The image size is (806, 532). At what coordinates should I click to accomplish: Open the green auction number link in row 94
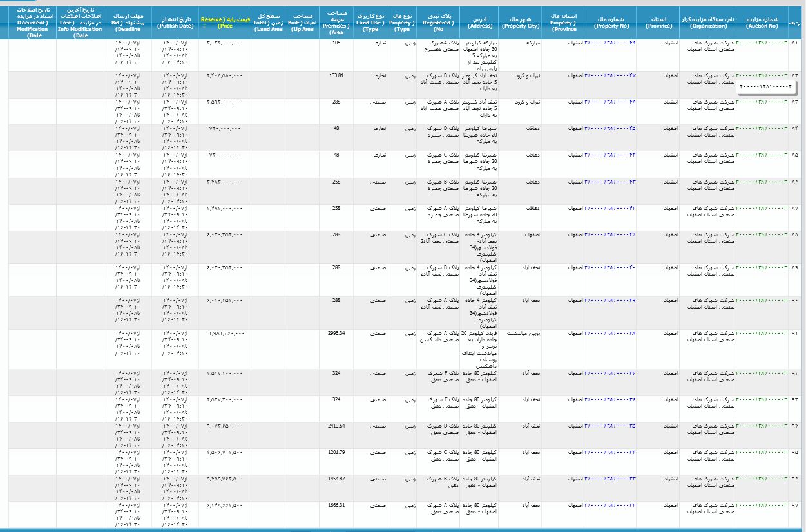pos(762,426)
